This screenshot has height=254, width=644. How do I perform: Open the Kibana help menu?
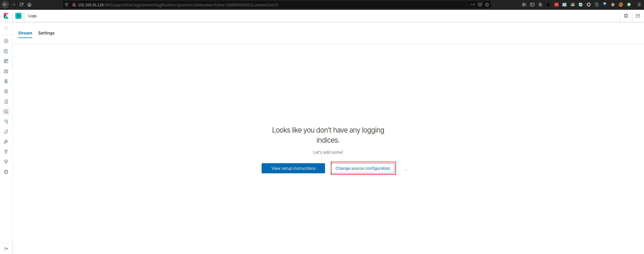click(626, 16)
